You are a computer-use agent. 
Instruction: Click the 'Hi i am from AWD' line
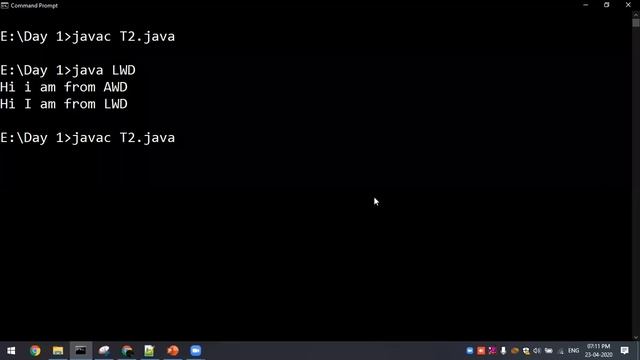tap(64, 87)
